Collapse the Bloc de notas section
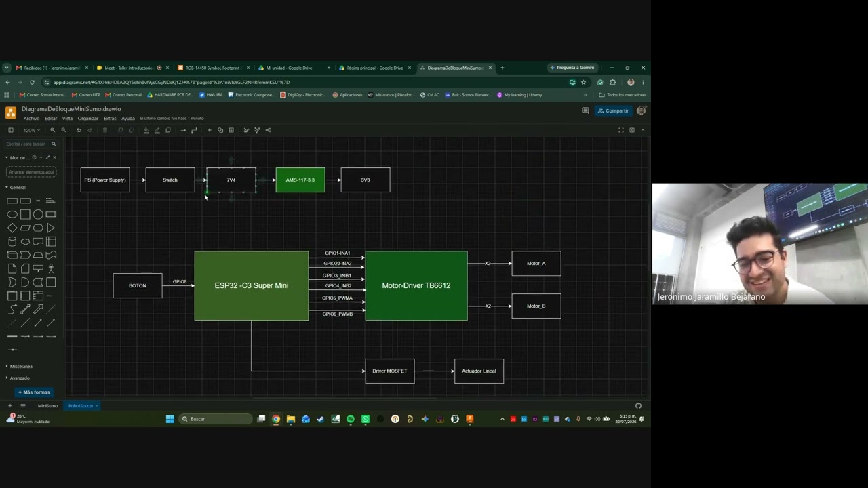This screenshot has height=488, width=868. click(x=18, y=157)
